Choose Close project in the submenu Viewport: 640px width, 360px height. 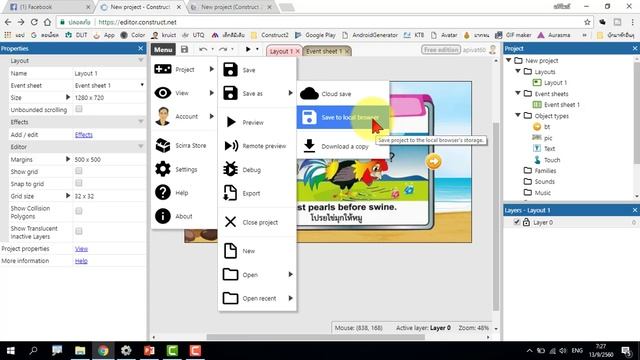(x=257, y=222)
